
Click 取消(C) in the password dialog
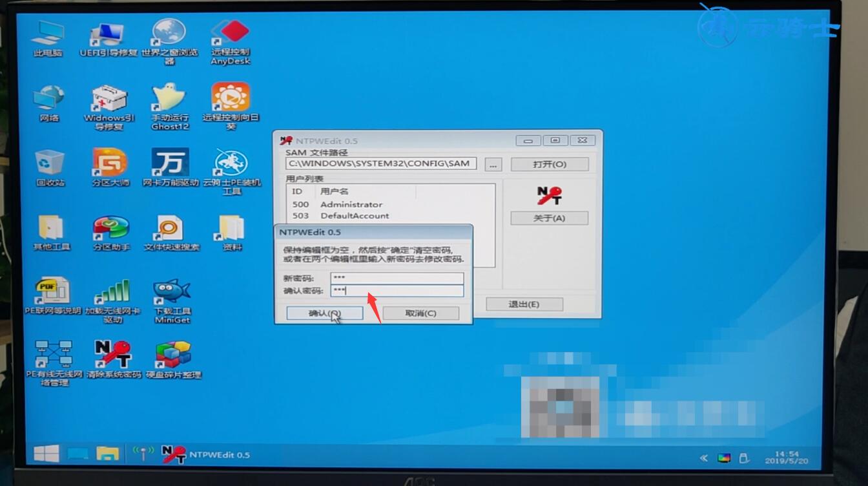pyautogui.click(x=421, y=313)
